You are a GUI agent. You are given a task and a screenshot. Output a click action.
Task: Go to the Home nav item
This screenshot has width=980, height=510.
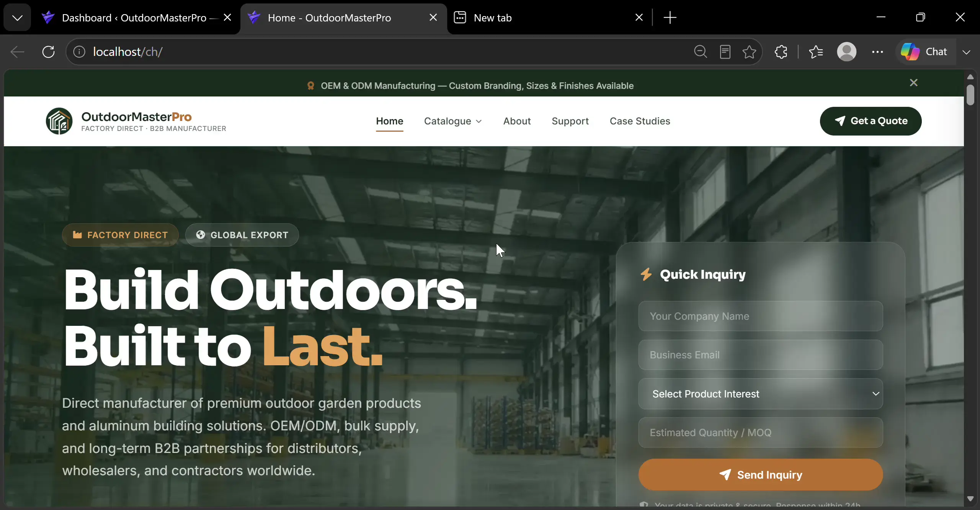click(389, 121)
